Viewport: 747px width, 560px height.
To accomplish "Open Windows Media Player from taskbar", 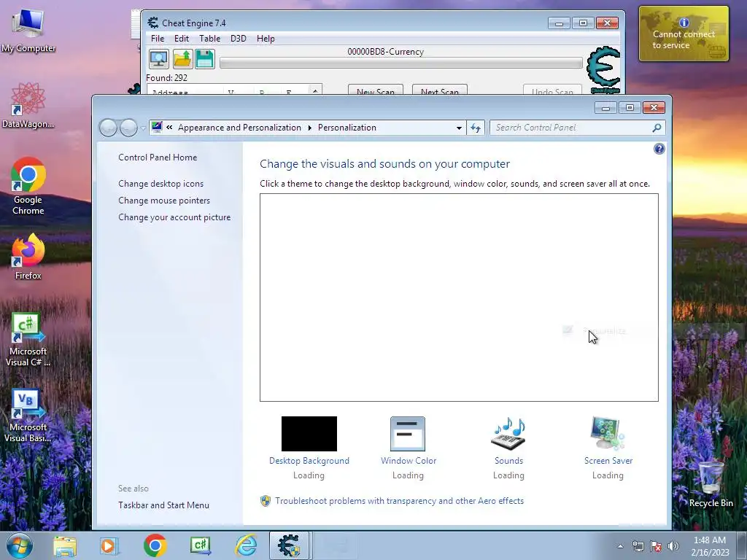I will [x=109, y=545].
